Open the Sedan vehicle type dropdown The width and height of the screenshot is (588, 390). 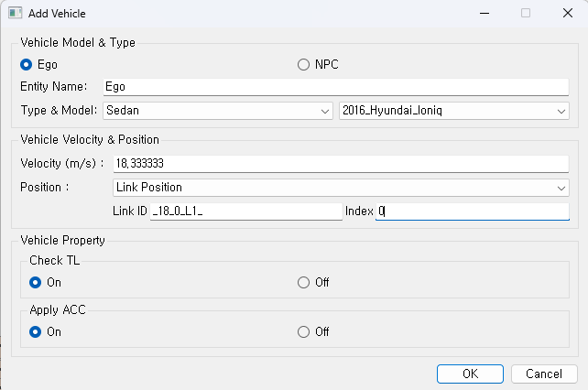[325, 111]
